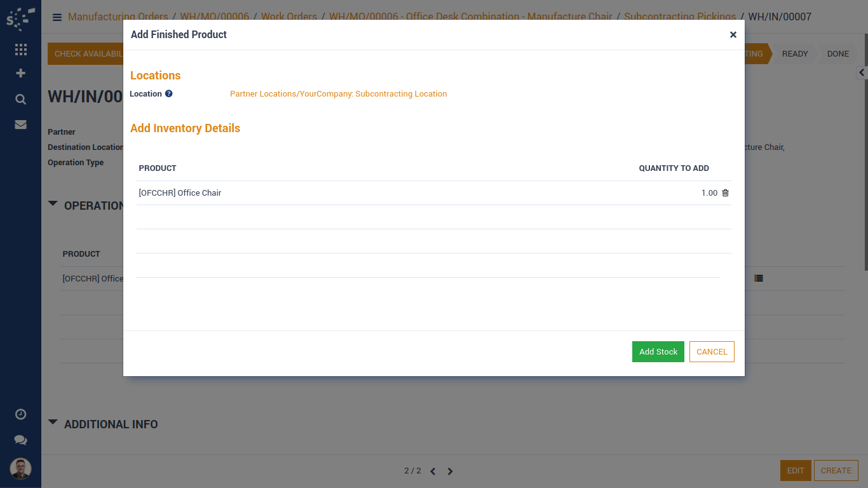Go to Manufacturing Orders breadcrumb
Screen dimensions: 868x488
tap(118, 17)
